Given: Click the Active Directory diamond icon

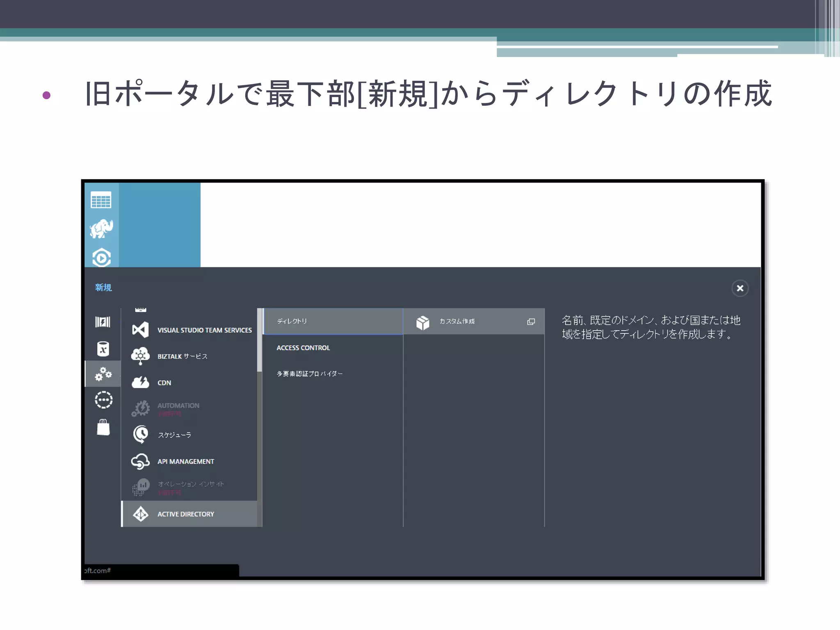Looking at the screenshot, I should point(141,514).
